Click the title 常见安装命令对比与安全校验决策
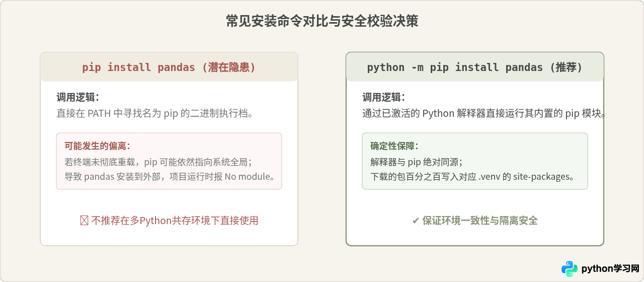 click(322, 22)
